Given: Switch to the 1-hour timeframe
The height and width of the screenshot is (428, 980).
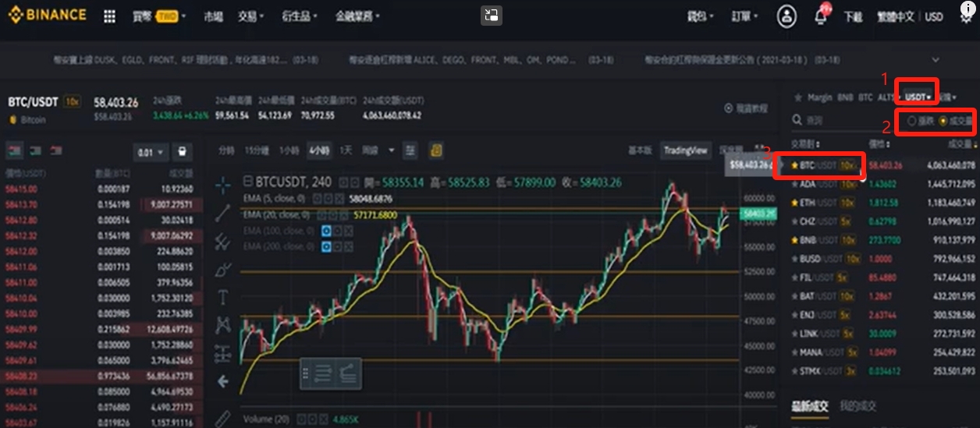Looking at the screenshot, I should click(289, 150).
